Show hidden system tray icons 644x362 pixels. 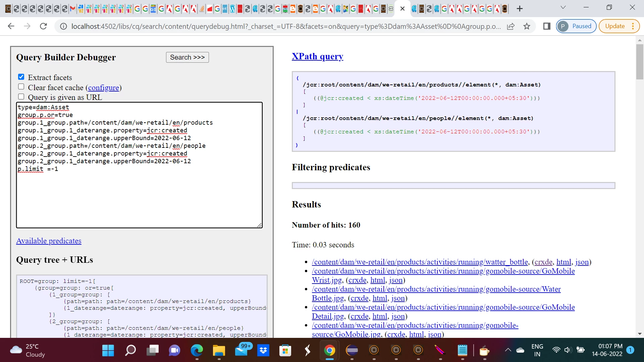pyautogui.click(x=508, y=350)
